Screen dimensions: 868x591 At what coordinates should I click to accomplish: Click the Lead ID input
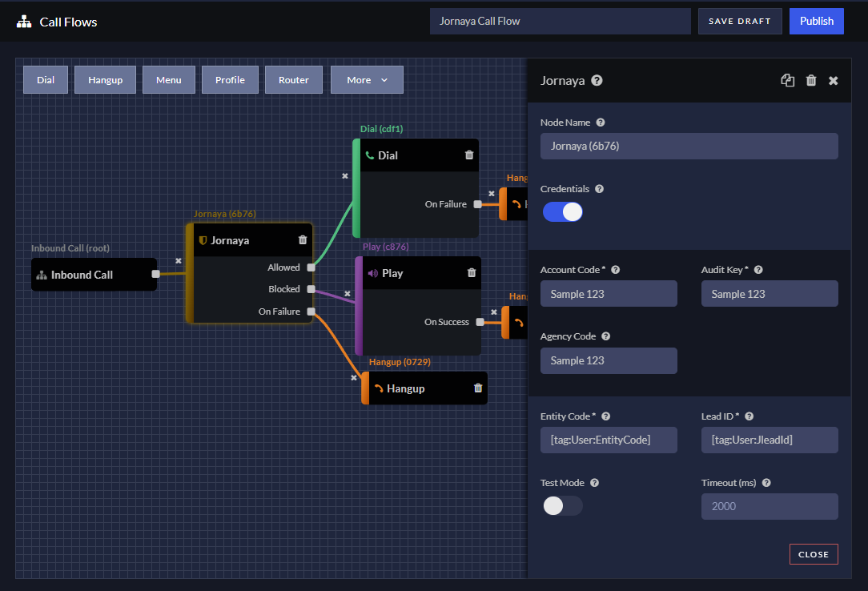click(x=770, y=440)
